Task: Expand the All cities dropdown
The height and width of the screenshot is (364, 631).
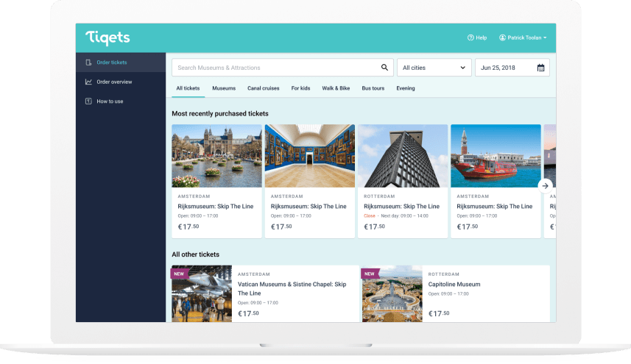Action: point(434,68)
